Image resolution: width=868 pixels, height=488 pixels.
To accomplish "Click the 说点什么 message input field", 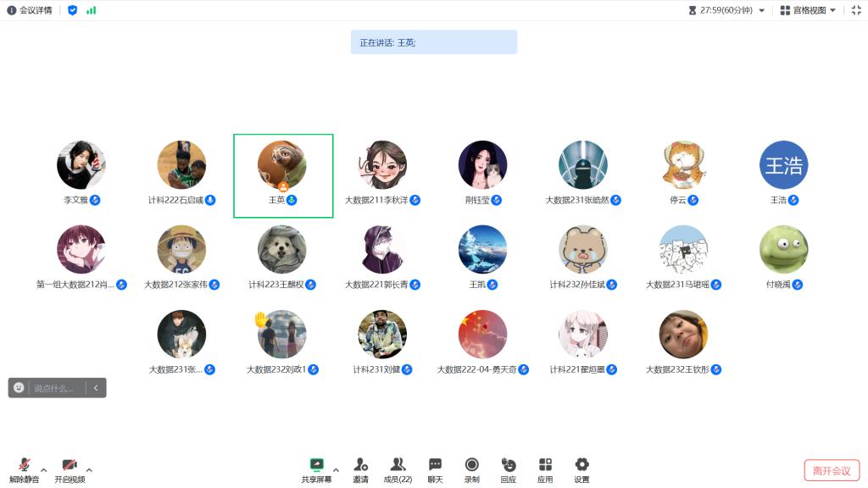I will 56,388.
